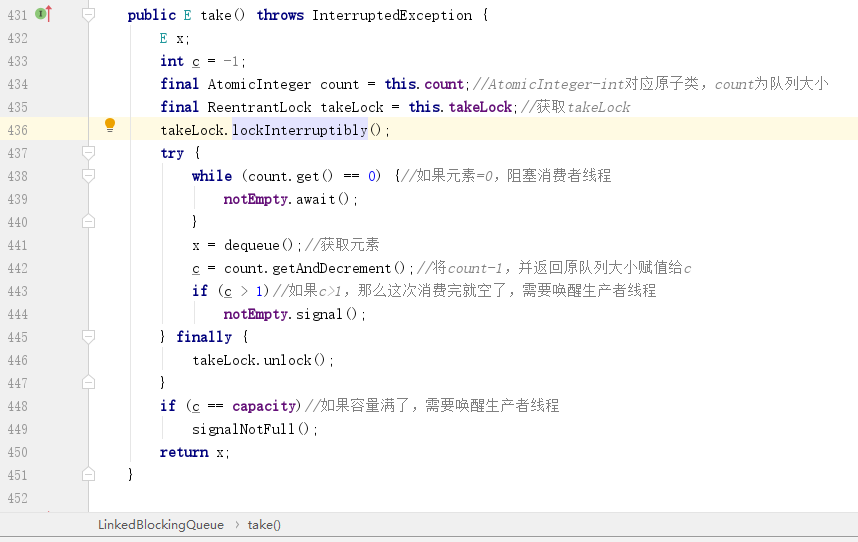This screenshot has width=858, height=542.
Task: Click the lockInterruptibly method call
Action: tap(300, 130)
